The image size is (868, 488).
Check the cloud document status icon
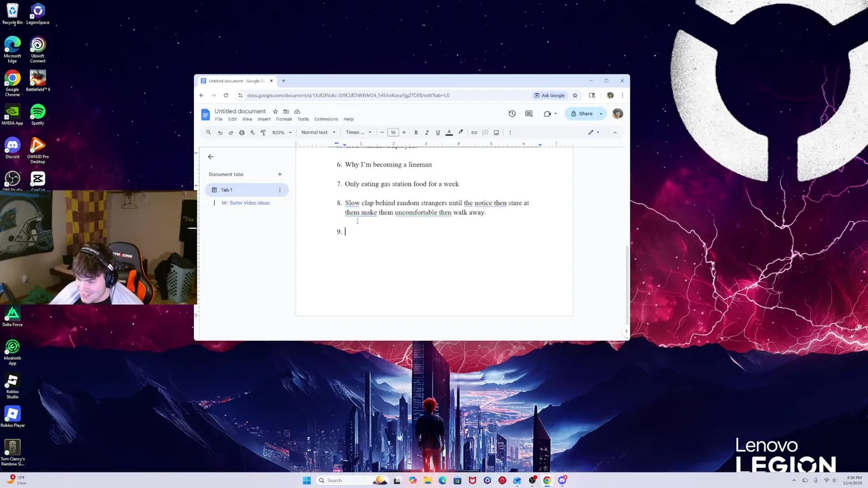[x=297, y=111]
